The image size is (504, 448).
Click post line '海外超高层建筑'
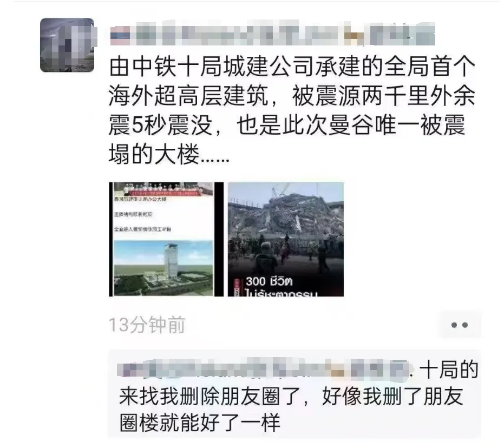click(x=189, y=96)
